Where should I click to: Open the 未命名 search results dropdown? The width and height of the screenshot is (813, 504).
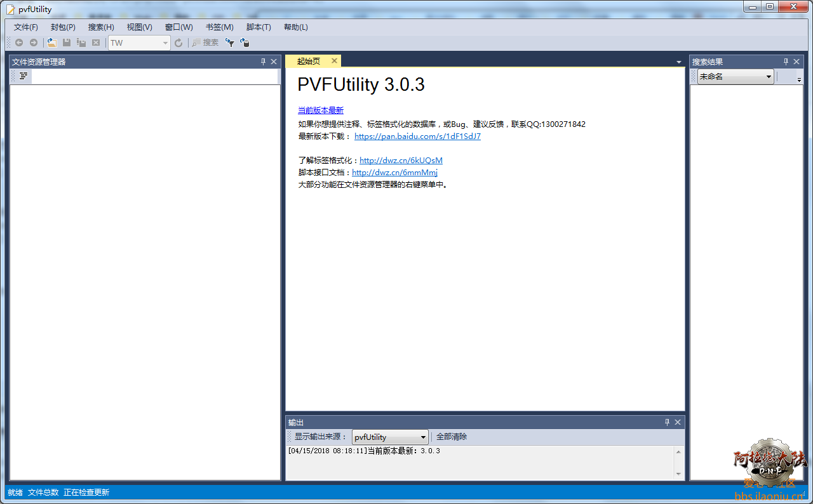pyautogui.click(x=769, y=77)
